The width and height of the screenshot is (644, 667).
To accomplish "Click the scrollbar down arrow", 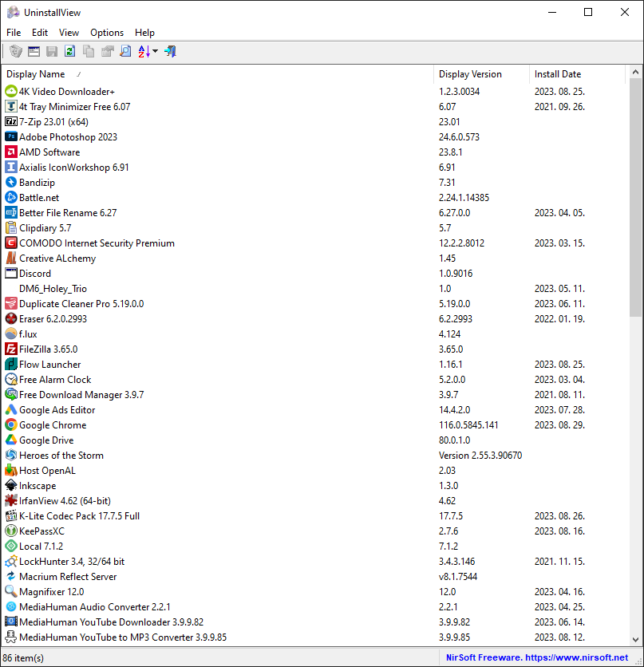I will pyautogui.click(x=635, y=639).
